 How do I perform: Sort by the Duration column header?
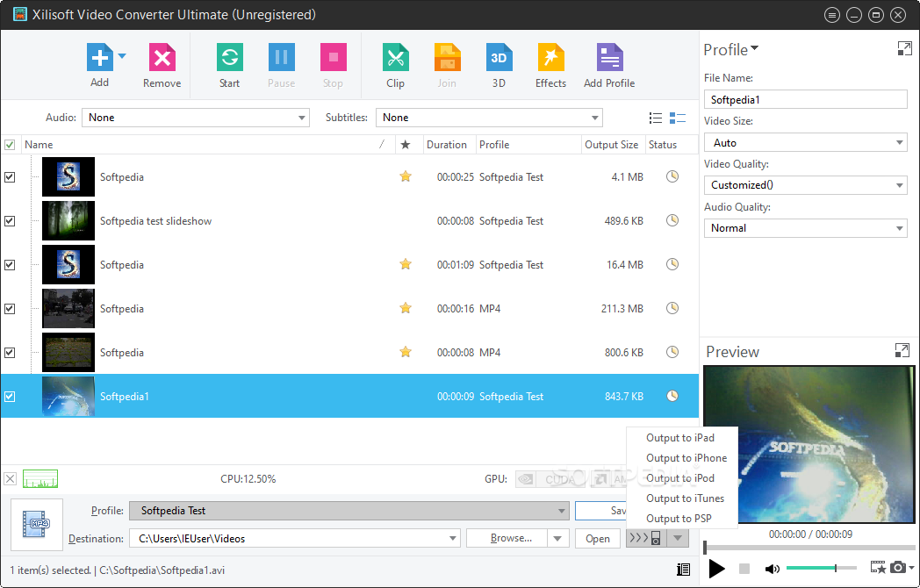pyautogui.click(x=447, y=144)
